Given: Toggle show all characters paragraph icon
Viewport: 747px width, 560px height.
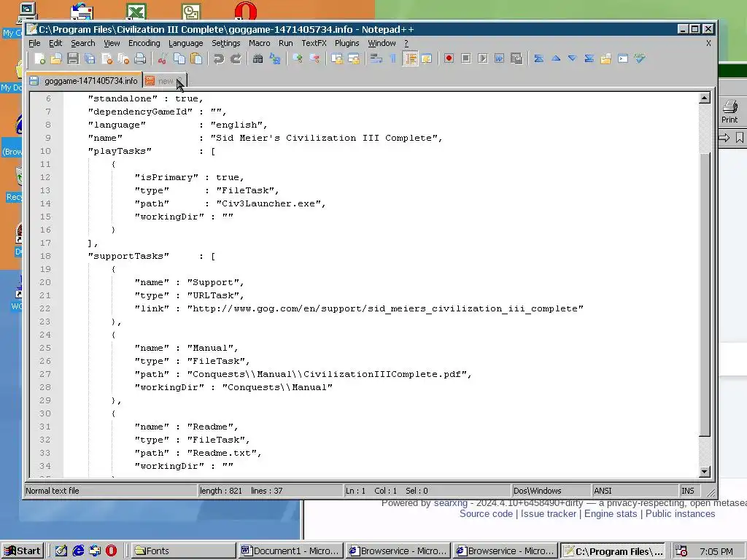Looking at the screenshot, I should [393, 58].
